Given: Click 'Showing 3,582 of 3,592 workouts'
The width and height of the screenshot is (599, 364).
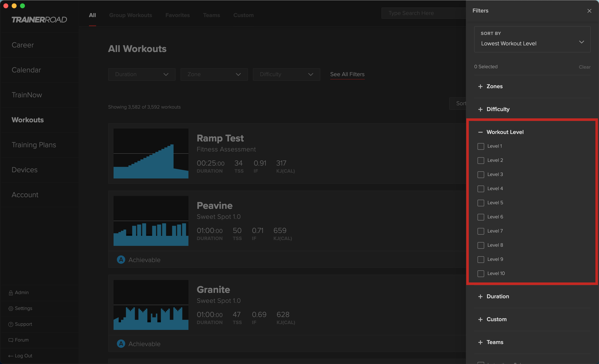Looking at the screenshot, I should point(144,107).
